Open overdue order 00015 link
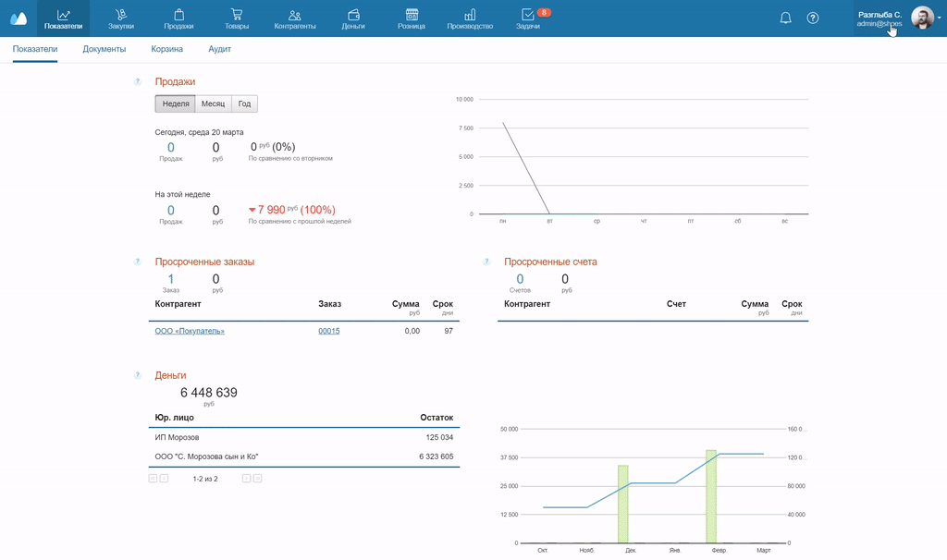 (328, 331)
